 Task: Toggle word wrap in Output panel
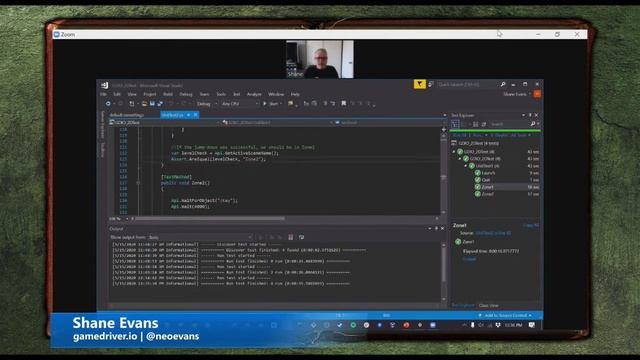coord(301,237)
